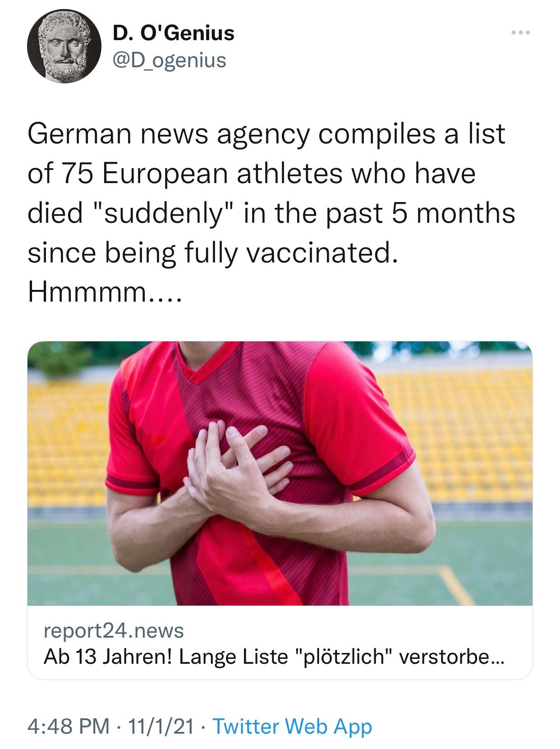Open the report24.news domain link

[114, 630]
